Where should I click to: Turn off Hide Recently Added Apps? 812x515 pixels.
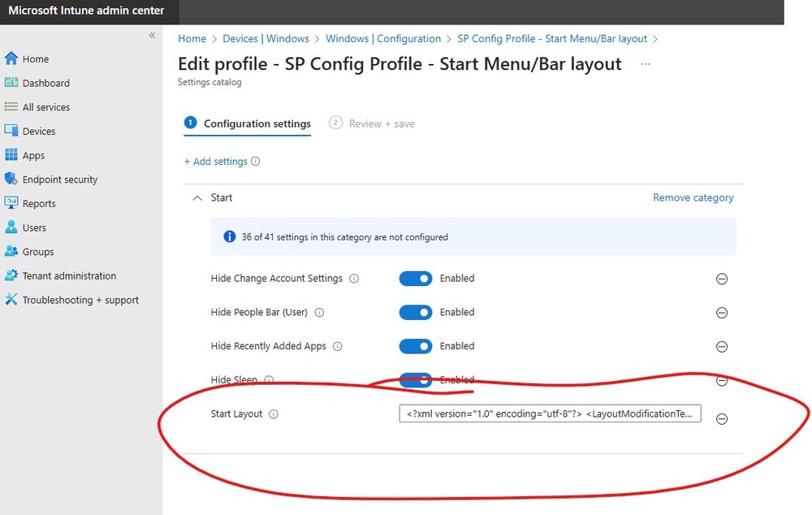[415, 346]
